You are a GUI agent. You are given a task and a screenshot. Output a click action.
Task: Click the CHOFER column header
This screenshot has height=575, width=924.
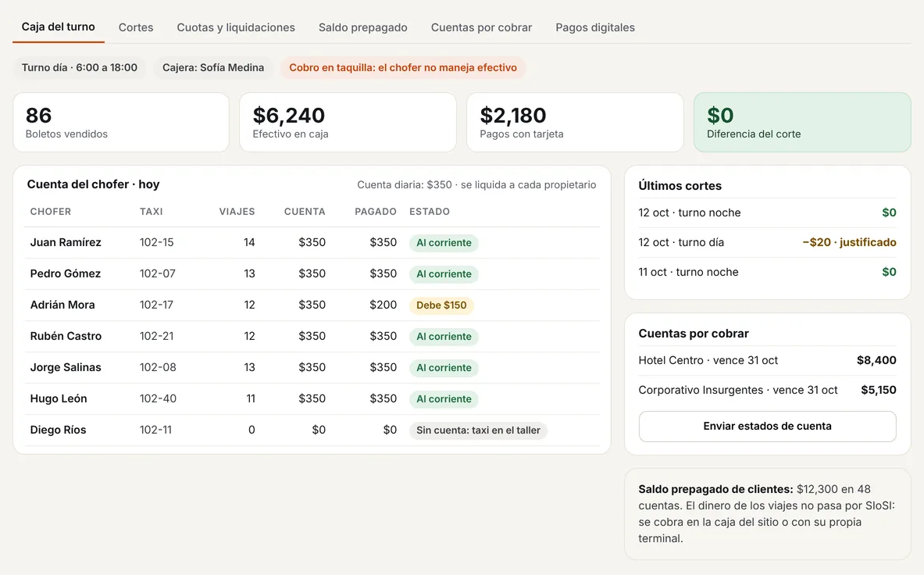51,212
